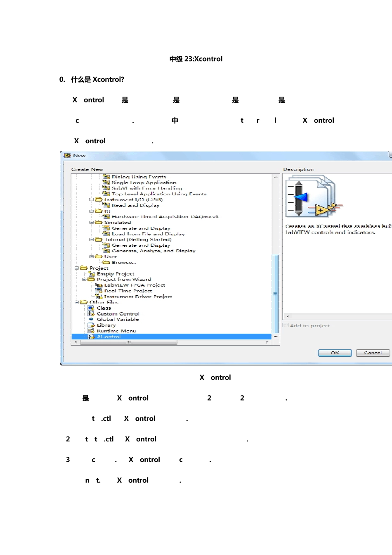Select the highlighted XControl entry

(171, 337)
